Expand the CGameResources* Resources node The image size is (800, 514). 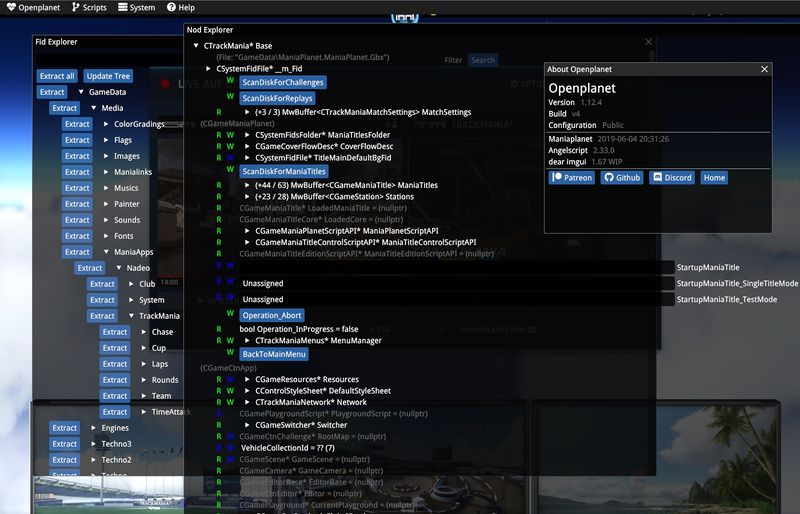[x=247, y=379]
